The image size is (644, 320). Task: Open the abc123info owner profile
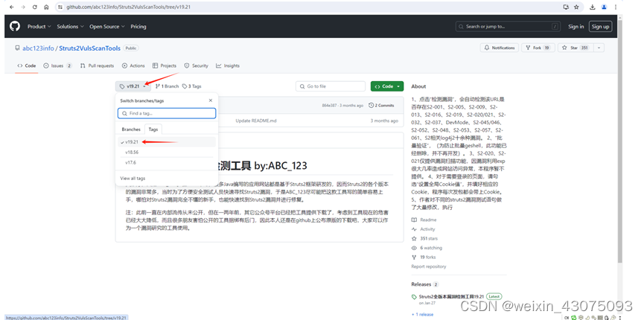pyautogui.click(x=38, y=48)
